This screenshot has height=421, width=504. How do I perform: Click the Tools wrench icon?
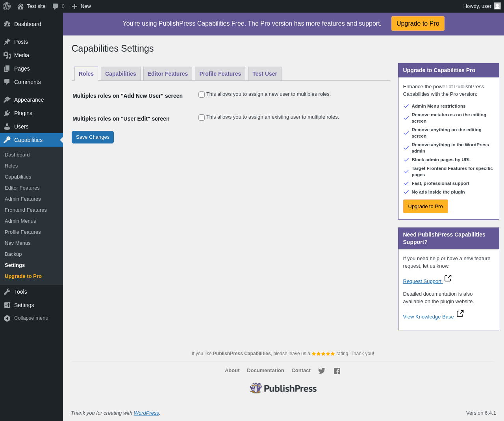pyautogui.click(x=7, y=292)
